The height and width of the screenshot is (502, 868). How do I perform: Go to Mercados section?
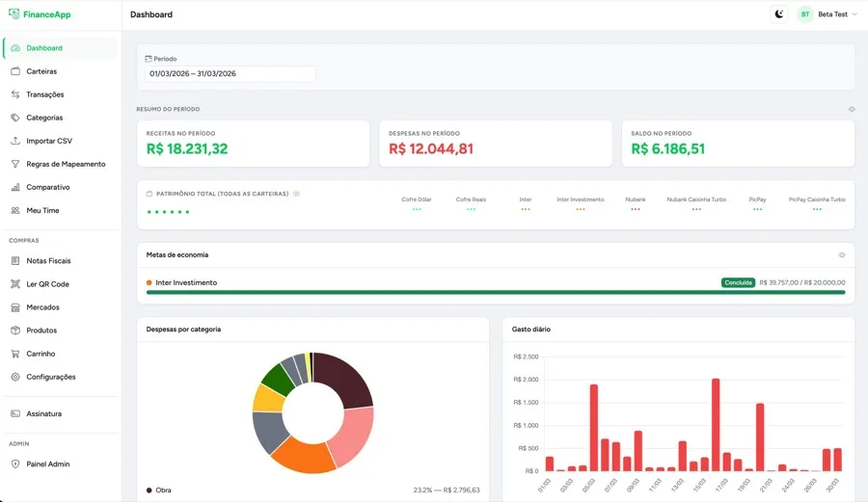[61, 307]
